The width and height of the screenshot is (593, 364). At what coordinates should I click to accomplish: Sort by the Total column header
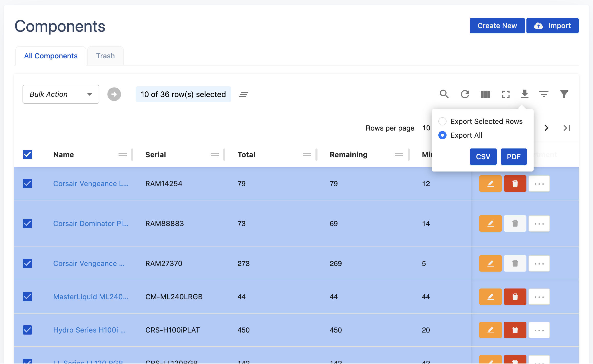click(x=246, y=155)
